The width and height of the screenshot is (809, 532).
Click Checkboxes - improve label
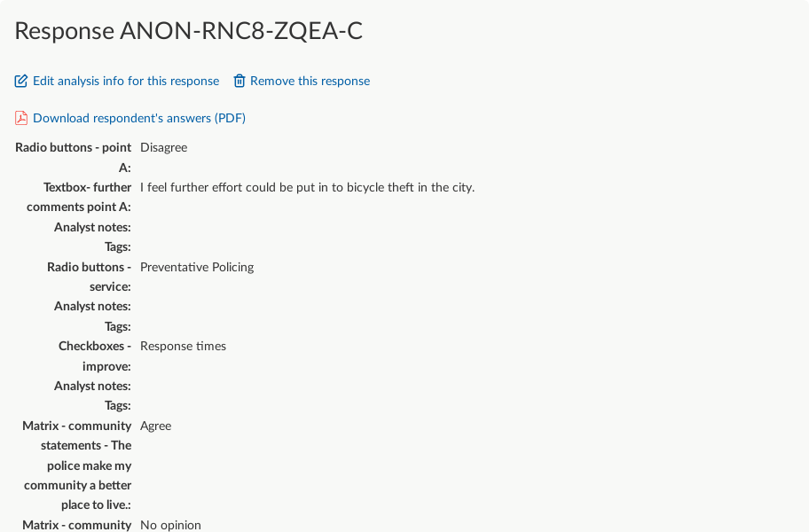point(95,356)
